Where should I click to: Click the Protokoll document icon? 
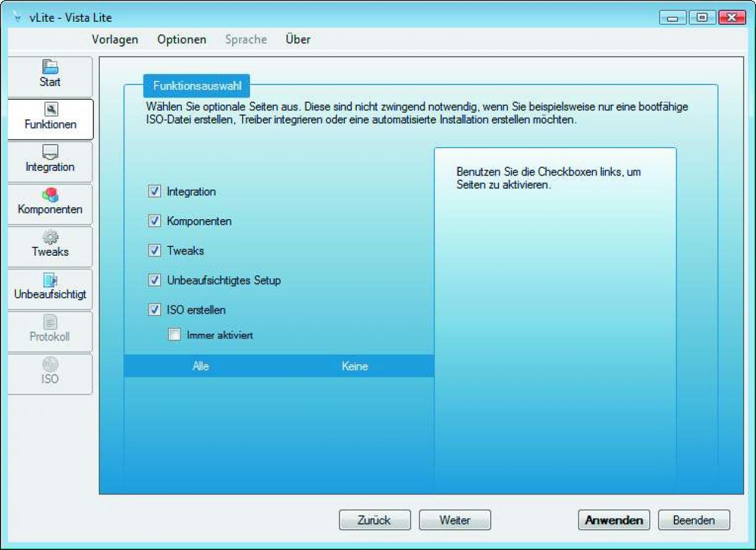(x=50, y=322)
